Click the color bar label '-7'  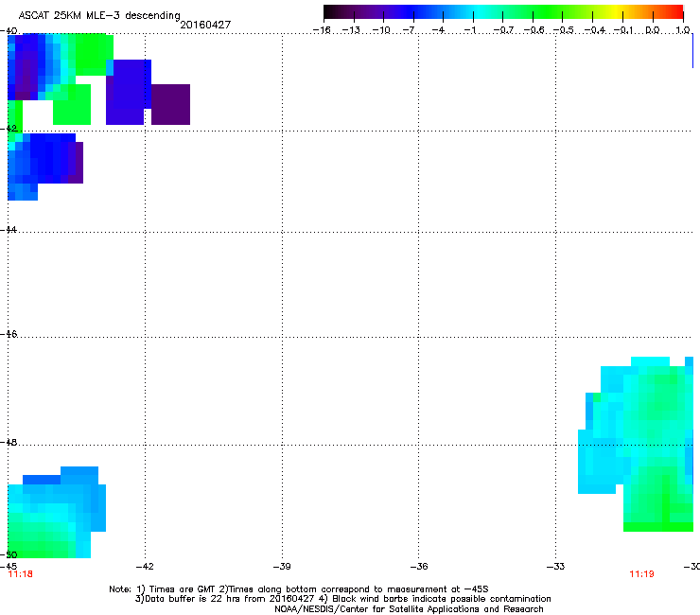tap(411, 30)
